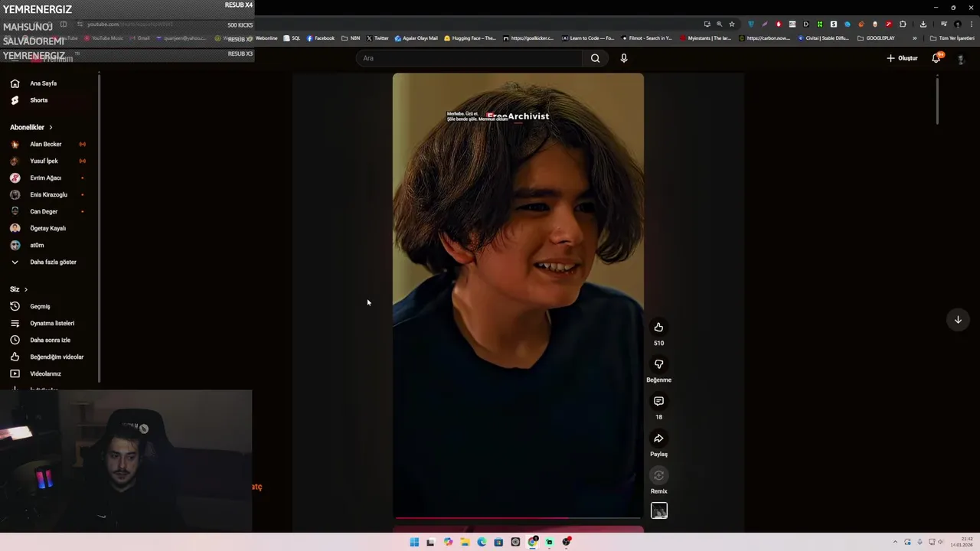Screen dimensions: 980x551
Task: Open the SQL bookmark
Action: [x=292, y=38]
